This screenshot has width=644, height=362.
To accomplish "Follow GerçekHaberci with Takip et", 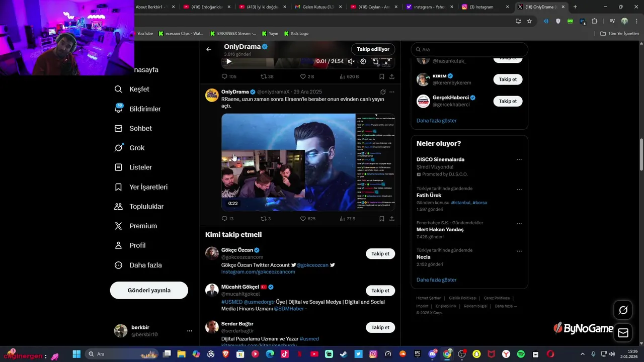I will tap(508, 101).
